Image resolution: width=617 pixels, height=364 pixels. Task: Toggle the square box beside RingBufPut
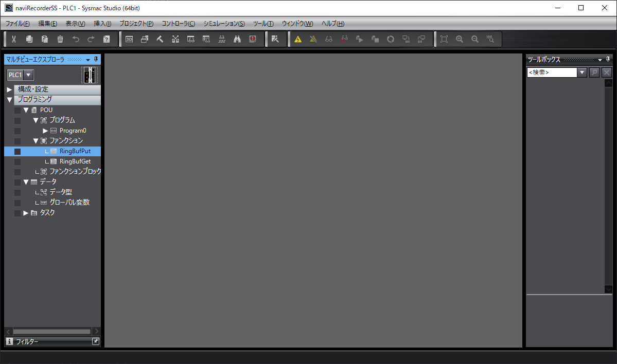tap(17, 151)
